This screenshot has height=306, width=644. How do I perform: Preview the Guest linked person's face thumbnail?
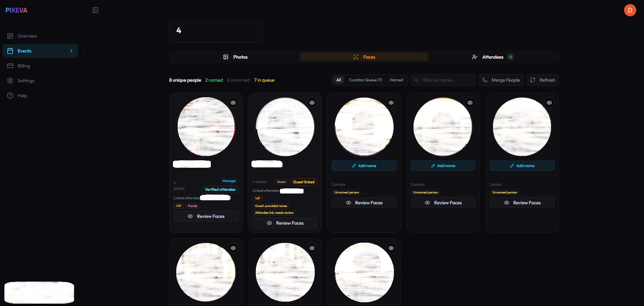[x=312, y=103]
